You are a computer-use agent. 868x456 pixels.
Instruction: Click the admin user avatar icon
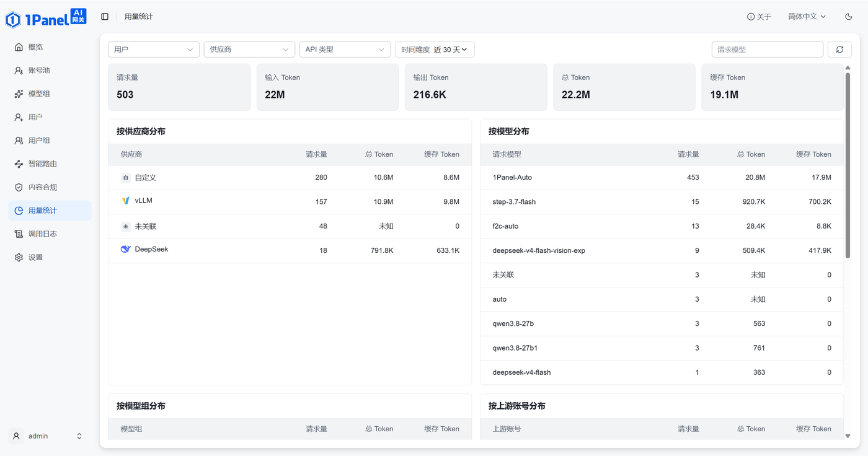(x=17, y=436)
